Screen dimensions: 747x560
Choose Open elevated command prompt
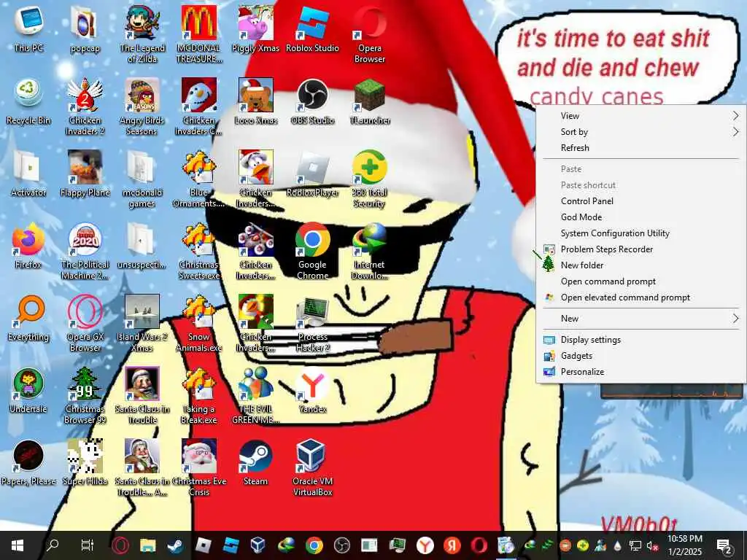coord(640,297)
